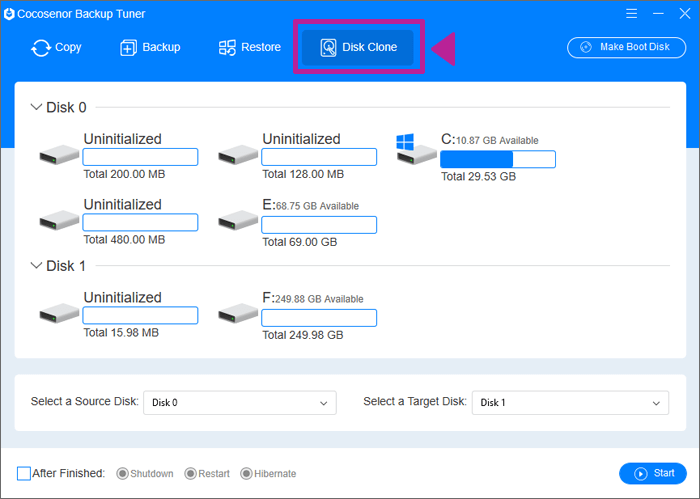
Task: Enable the After Finished checkbox
Action: tap(24, 474)
